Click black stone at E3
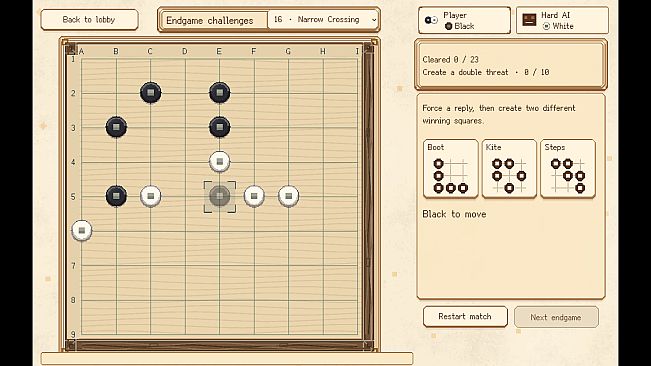Image resolution: width=651 pixels, height=366 pixels. (x=220, y=127)
